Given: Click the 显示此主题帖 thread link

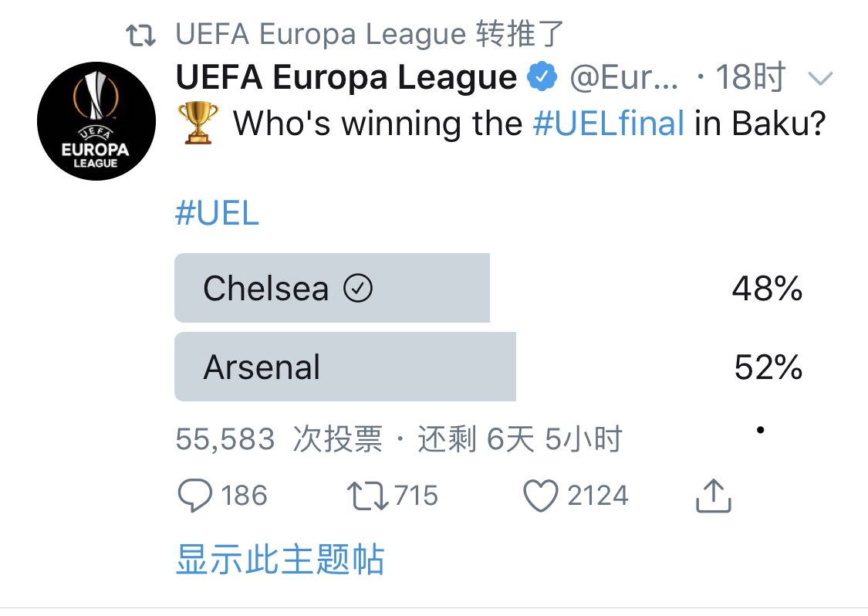Looking at the screenshot, I should [x=279, y=559].
